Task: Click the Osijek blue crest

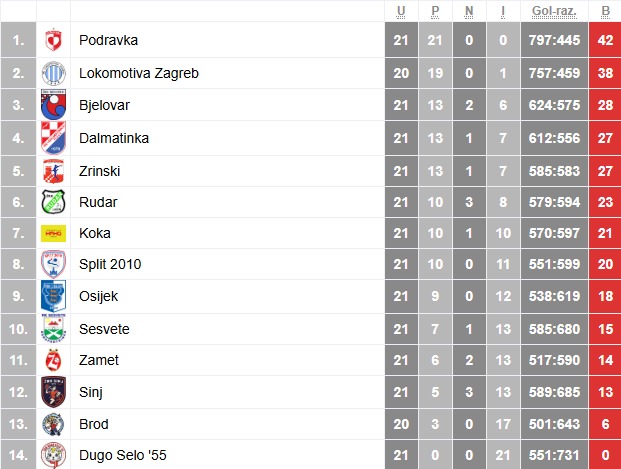Action: click(53, 297)
